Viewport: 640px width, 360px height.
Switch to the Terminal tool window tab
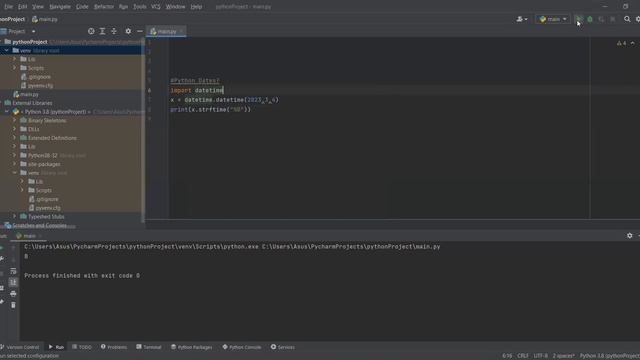(149, 347)
